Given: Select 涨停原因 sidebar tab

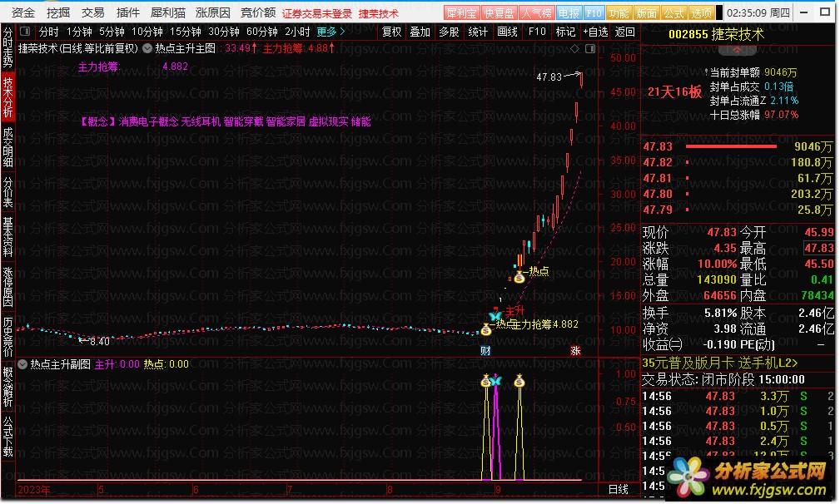Looking at the screenshot, I should [x=8, y=287].
